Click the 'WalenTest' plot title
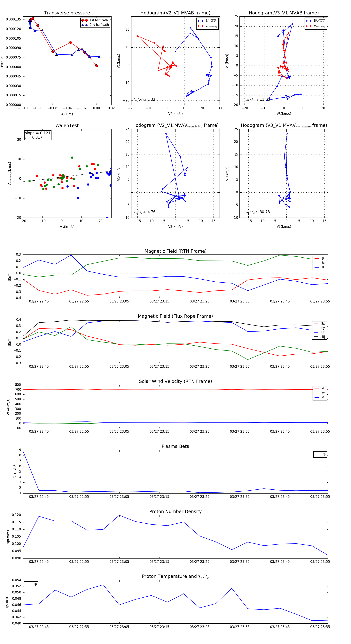The image size is (351, 644). tap(67, 125)
